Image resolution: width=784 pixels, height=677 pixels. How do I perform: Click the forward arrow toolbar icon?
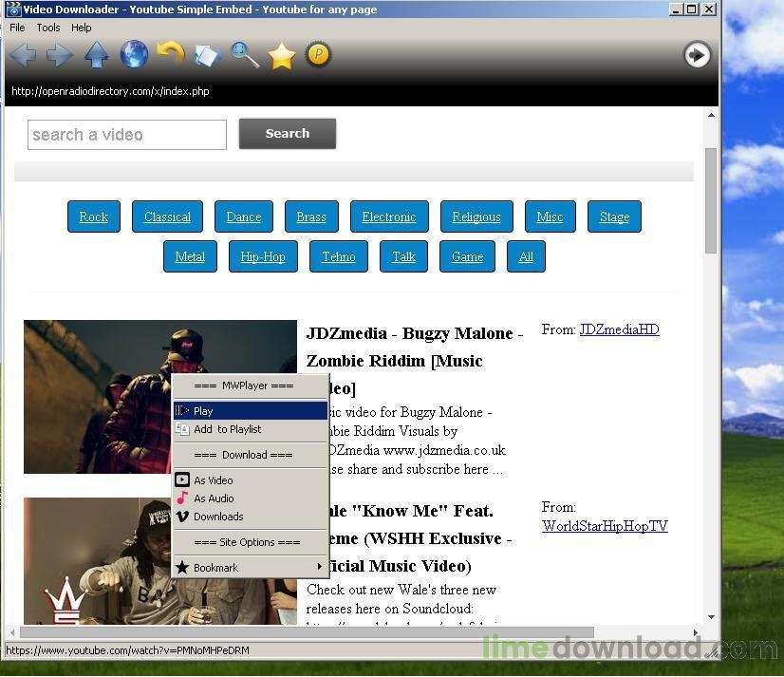coord(60,55)
